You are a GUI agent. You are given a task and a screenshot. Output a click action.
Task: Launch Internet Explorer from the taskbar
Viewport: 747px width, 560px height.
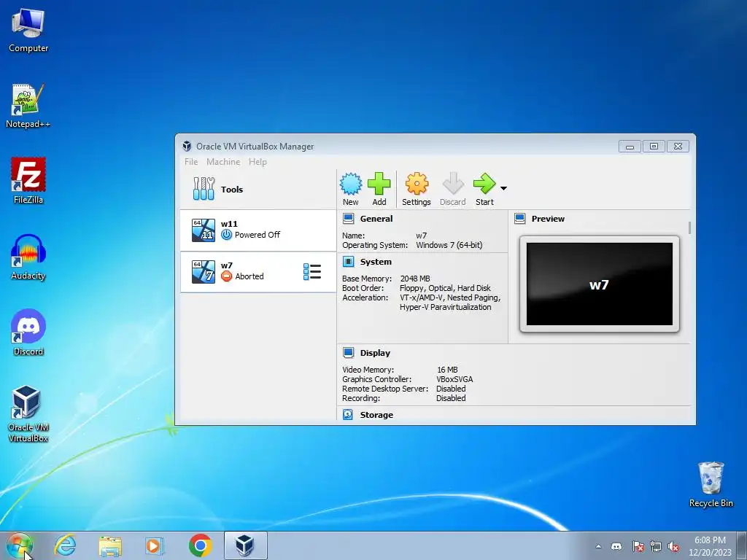65,545
